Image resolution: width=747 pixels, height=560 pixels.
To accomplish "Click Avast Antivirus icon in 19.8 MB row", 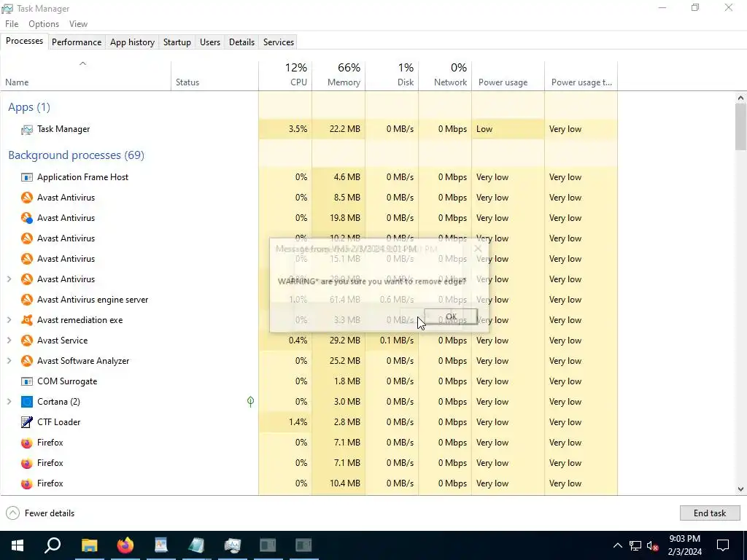I will (27, 218).
